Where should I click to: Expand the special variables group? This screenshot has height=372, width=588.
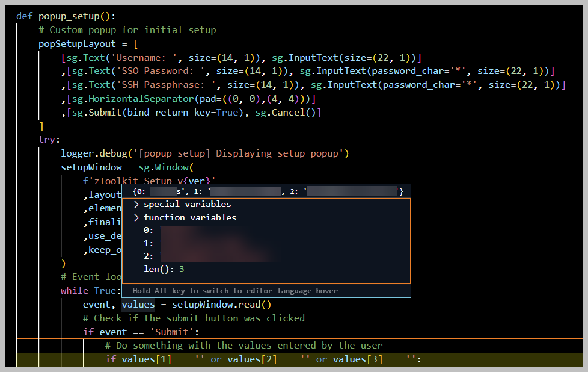click(188, 204)
